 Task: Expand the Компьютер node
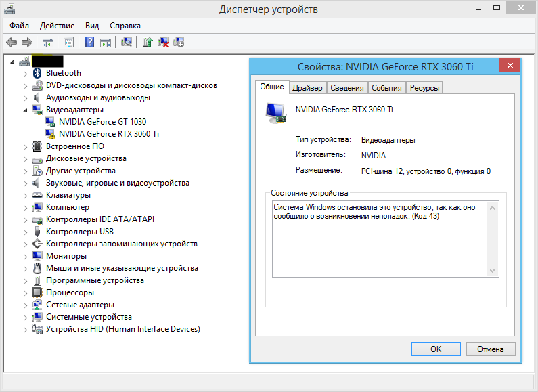coord(25,208)
